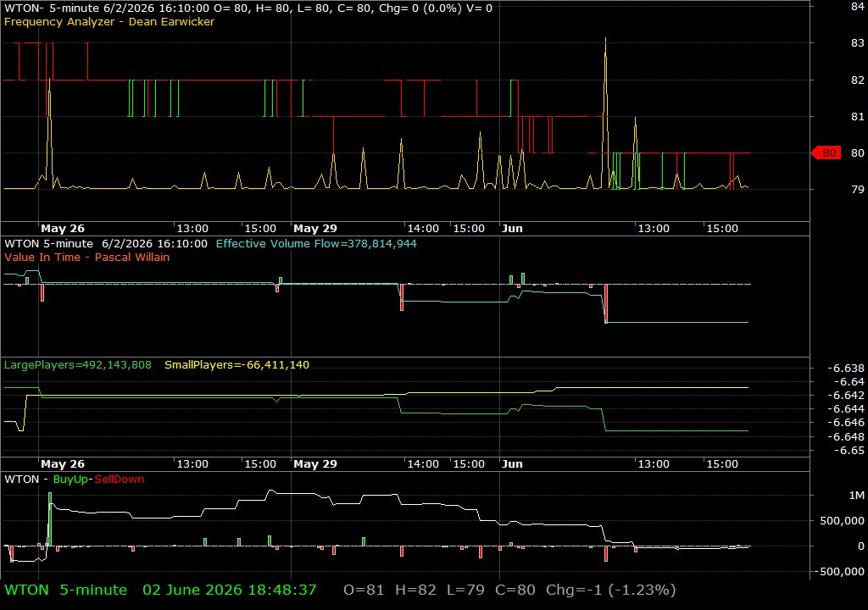Image resolution: width=868 pixels, height=610 pixels.
Task: Click Jun date on lower time axis
Action: (x=512, y=464)
